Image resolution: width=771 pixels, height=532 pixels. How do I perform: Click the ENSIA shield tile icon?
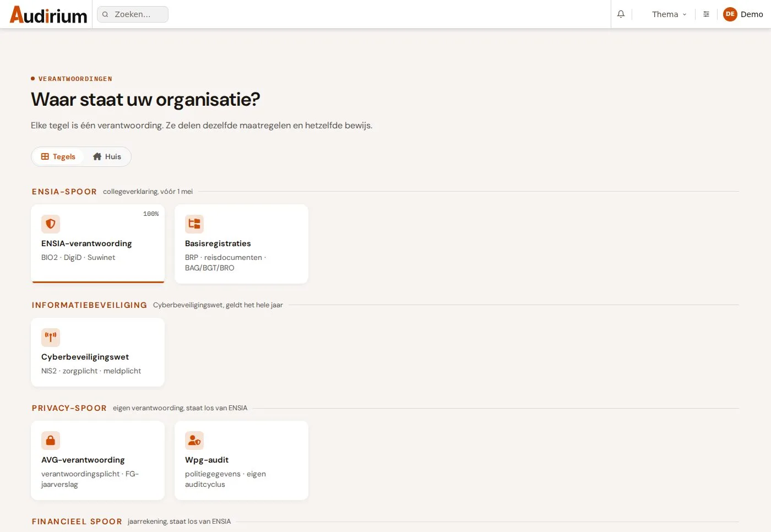pos(51,224)
